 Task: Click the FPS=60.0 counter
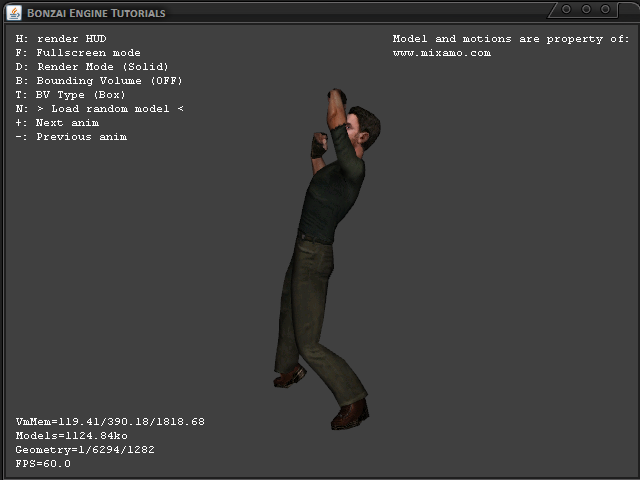click(x=43, y=464)
